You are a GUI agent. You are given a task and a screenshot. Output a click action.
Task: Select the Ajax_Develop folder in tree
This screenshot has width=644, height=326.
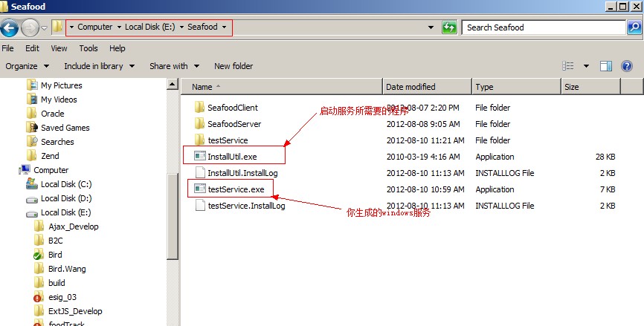click(73, 226)
